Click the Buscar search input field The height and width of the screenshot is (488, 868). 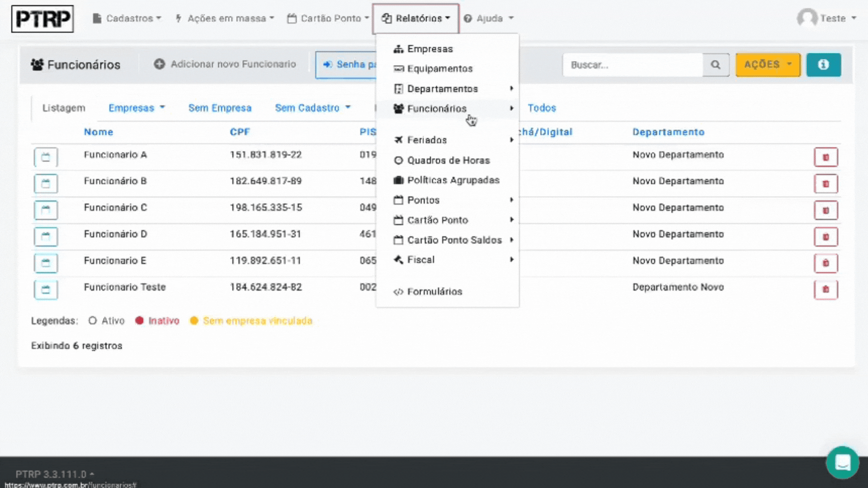pos(632,65)
